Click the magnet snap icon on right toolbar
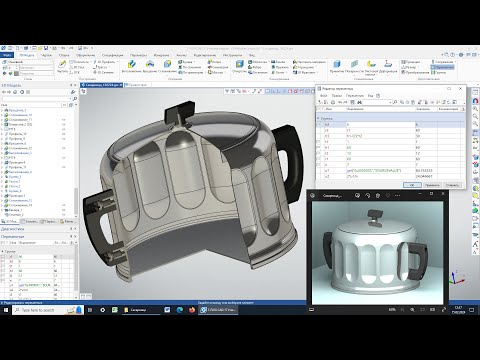The image size is (480, 360). (x=475, y=100)
